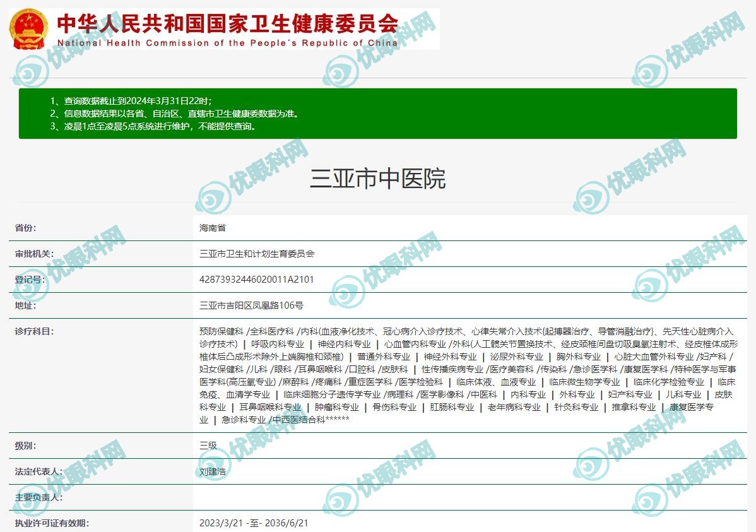The height and width of the screenshot is (532, 756).
Task: Click the 审批机关 row label
Action: pos(35,254)
